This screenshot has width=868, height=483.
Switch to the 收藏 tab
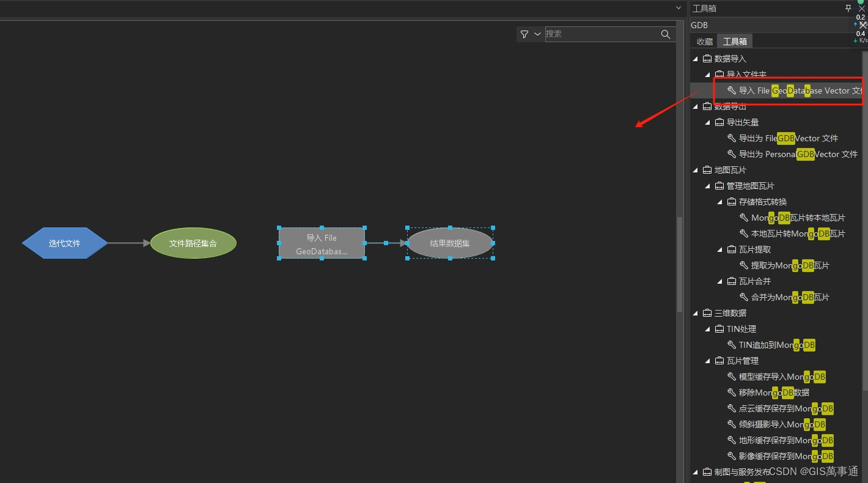pos(704,41)
